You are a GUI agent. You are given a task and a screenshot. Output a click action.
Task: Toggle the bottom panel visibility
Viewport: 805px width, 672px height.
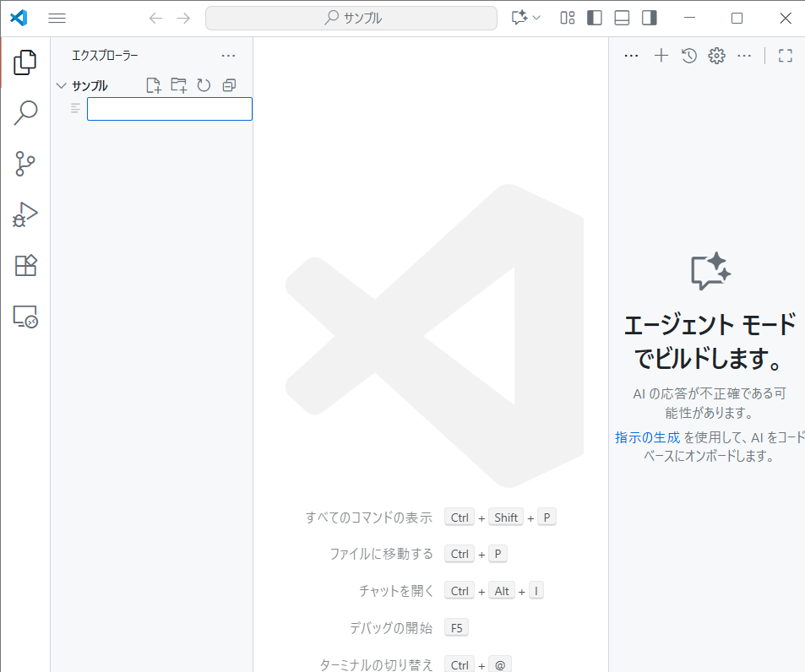coord(622,18)
